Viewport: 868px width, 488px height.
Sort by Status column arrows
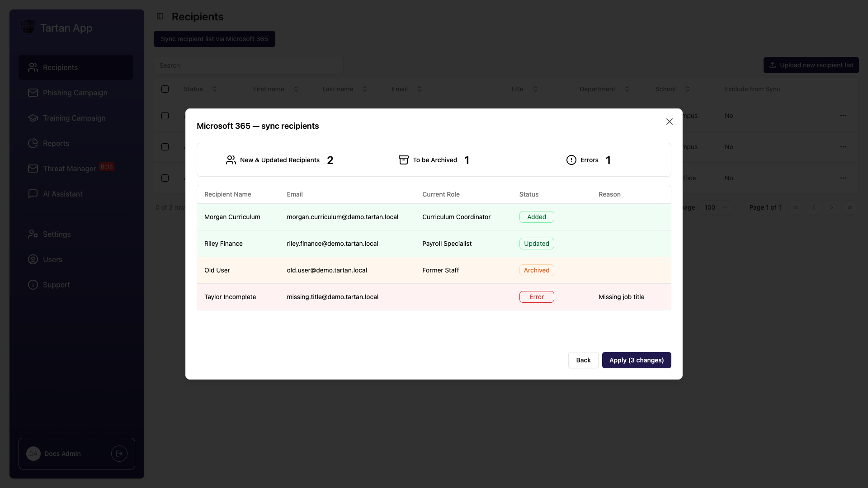[215, 89]
